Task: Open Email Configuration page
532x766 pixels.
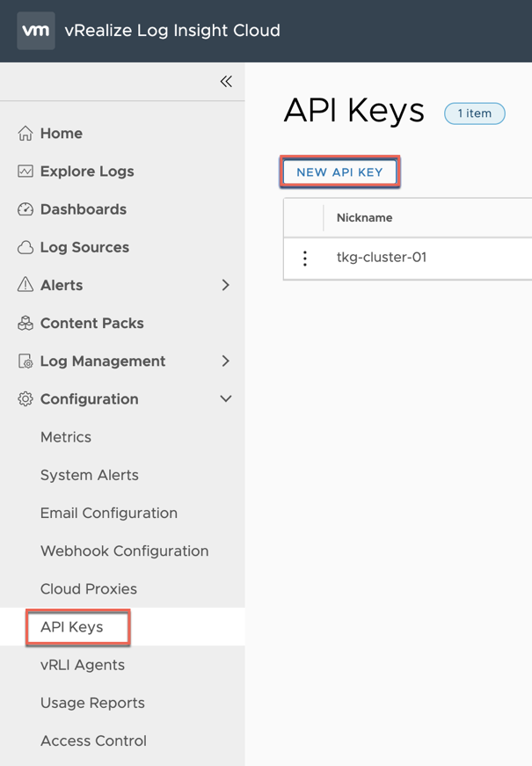Action: pyautogui.click(x=109, y=514)
